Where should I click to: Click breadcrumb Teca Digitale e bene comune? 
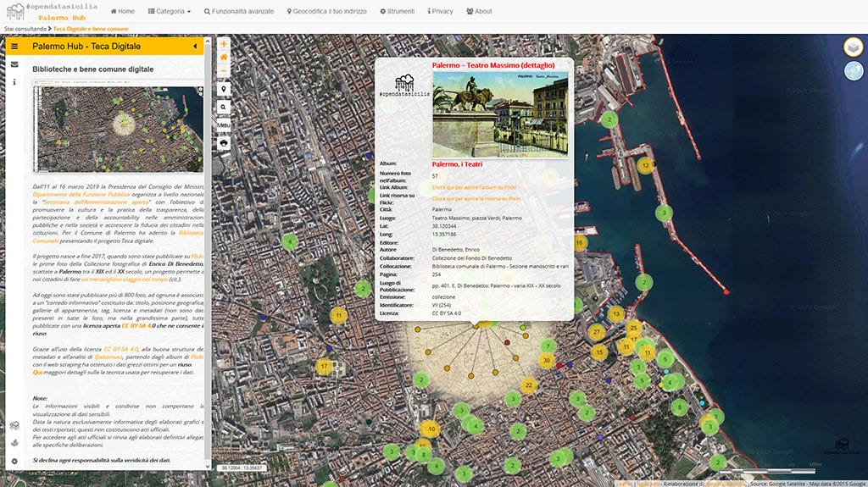91,29
